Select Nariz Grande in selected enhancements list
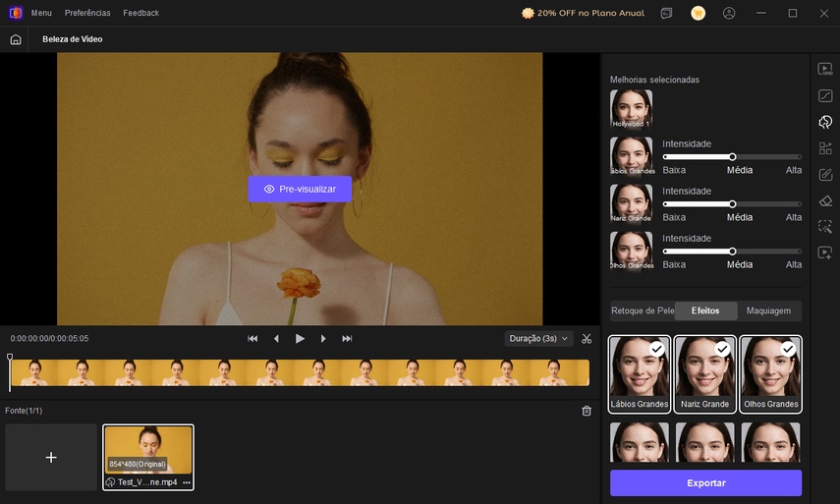The height and width of the screenshot is (504, 840). click(x=631, y=203)
